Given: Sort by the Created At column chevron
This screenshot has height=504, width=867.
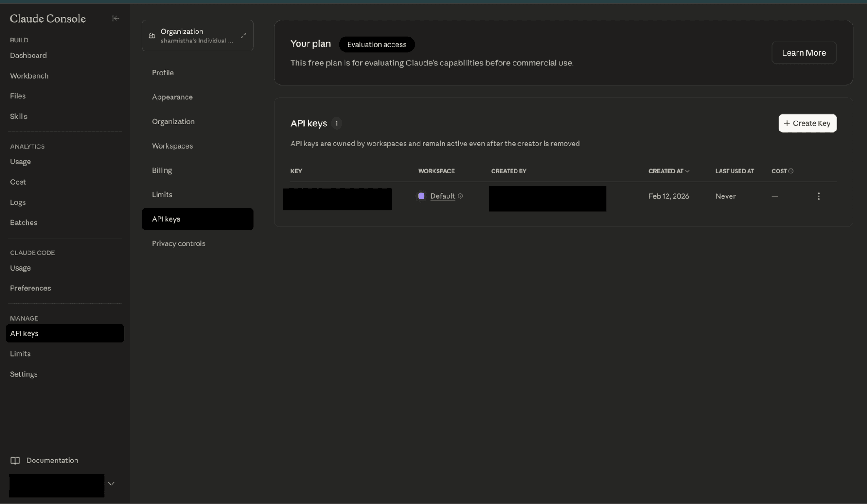Looking at the screenshot, I should click(687, 171).
